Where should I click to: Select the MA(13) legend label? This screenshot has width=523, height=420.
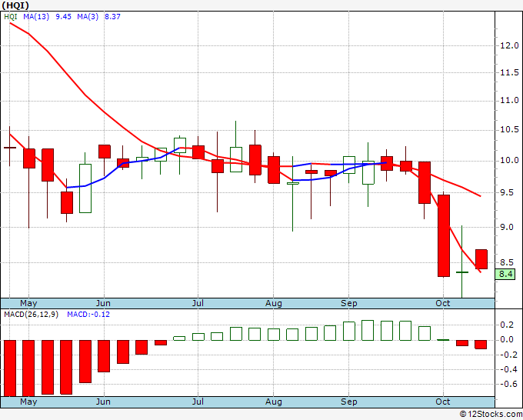coord(36,16)
